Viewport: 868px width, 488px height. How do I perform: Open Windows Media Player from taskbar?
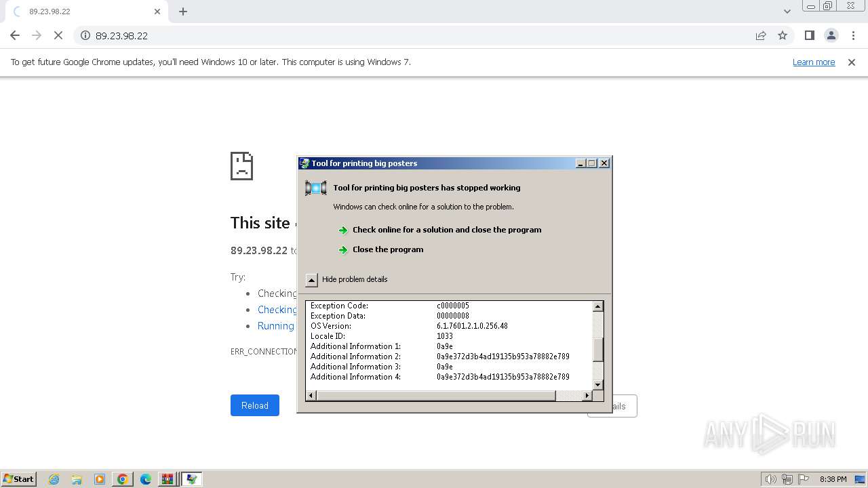point(100,479)
